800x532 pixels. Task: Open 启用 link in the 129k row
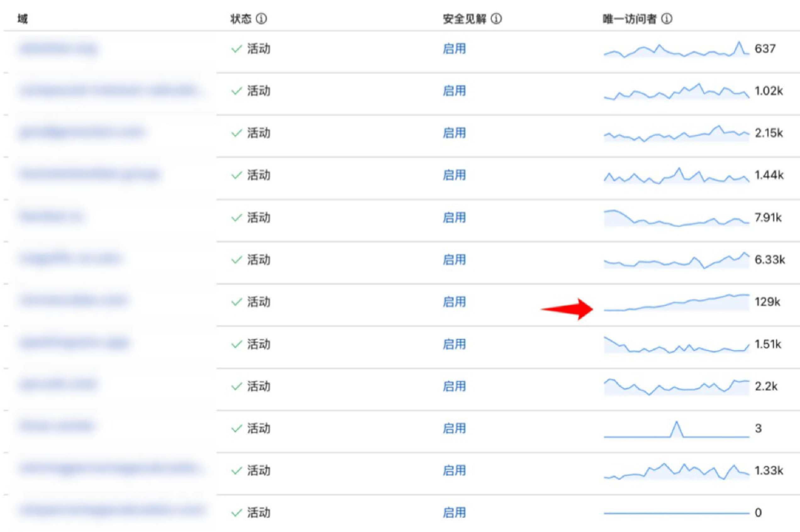454,302
